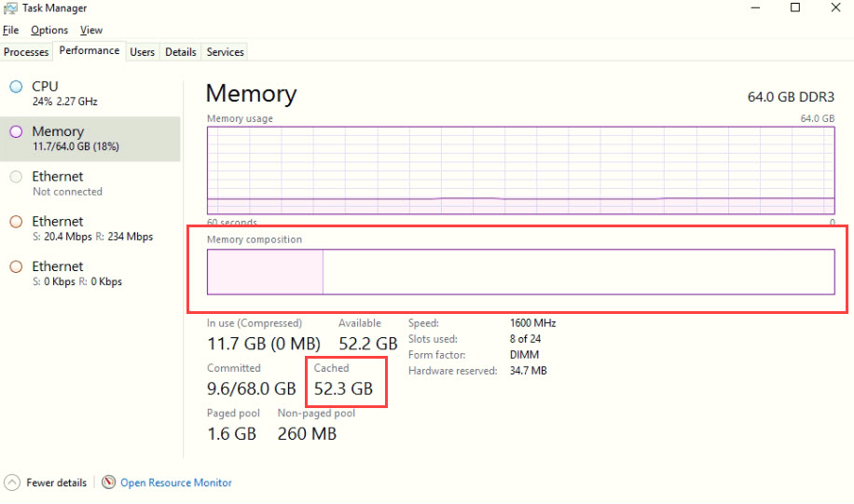The image size is (854, 504).
Task: Select the CPU circle icon in sidebar
Action: tap(16, 87)
